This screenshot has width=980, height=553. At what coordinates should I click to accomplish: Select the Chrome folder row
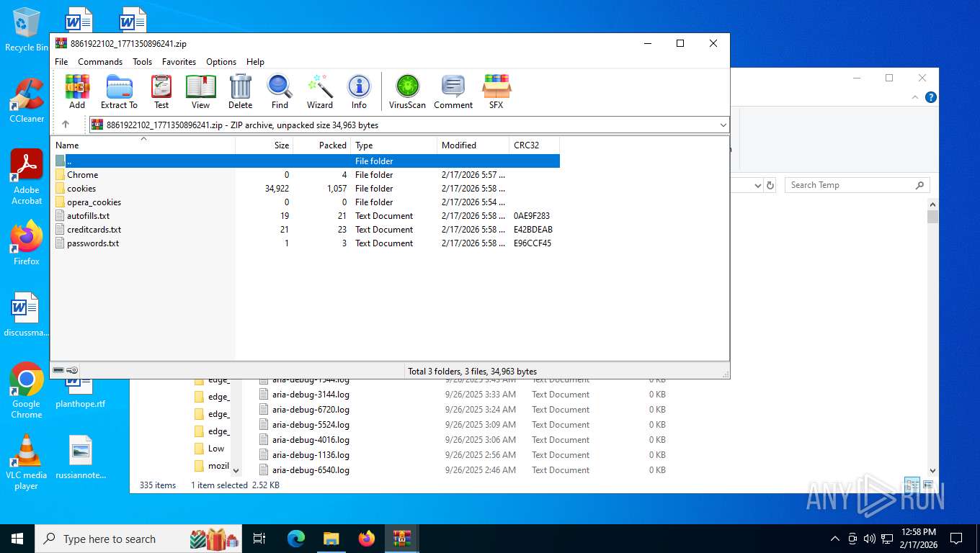pos(306,175)
